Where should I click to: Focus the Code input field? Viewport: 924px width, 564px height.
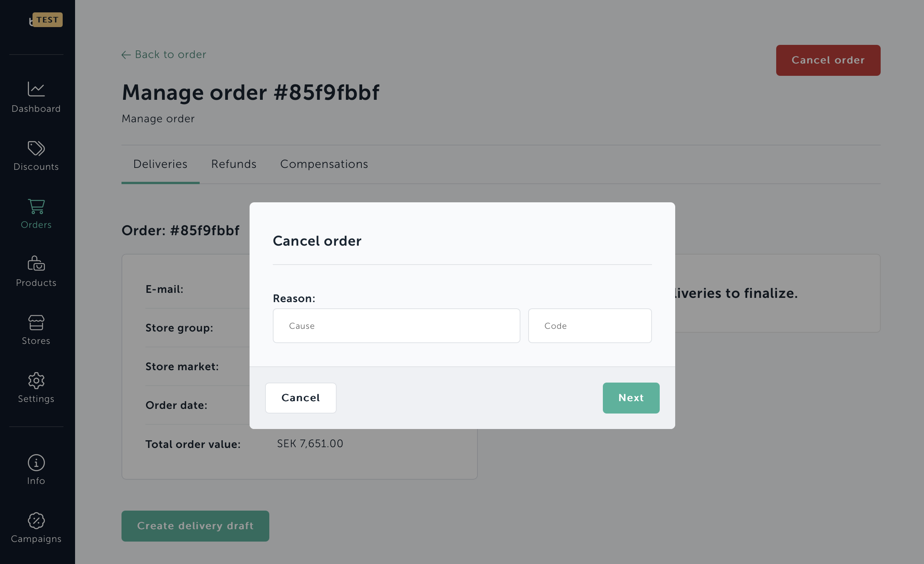pyautogui.click(x=590, y=326)
